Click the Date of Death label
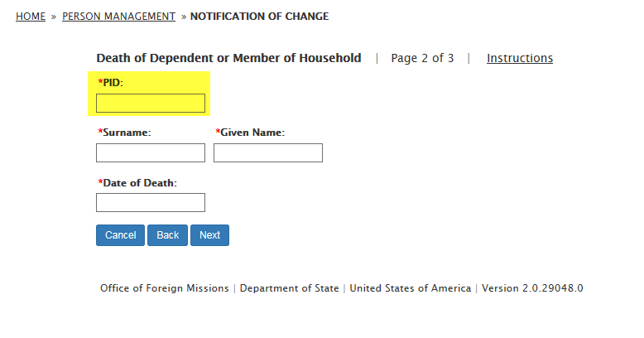Image resolution: width=644 pixels, height=338 pixels. tap(139, 182)
